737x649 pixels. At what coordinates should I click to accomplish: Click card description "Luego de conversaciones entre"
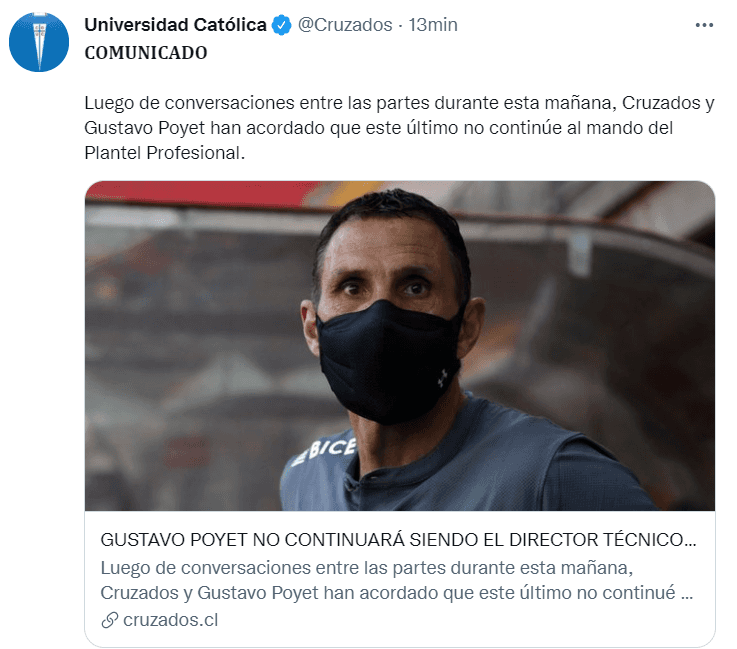pos(367,568)
